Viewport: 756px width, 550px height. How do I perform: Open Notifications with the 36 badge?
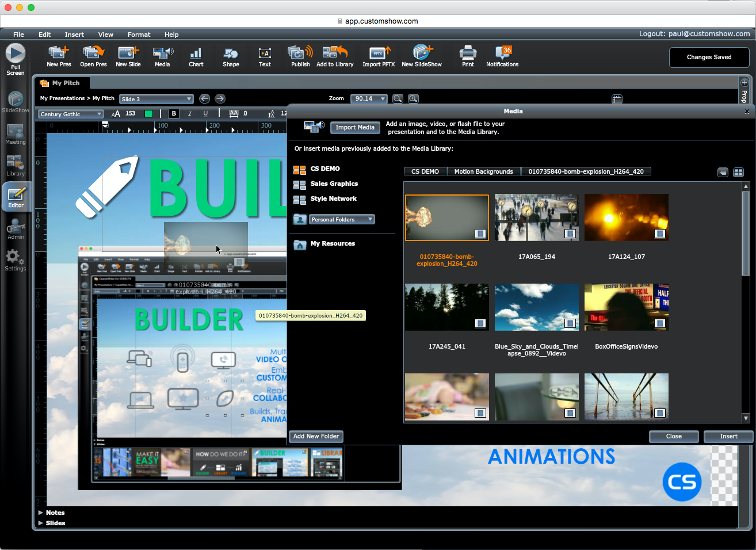(x=502, y=56)
